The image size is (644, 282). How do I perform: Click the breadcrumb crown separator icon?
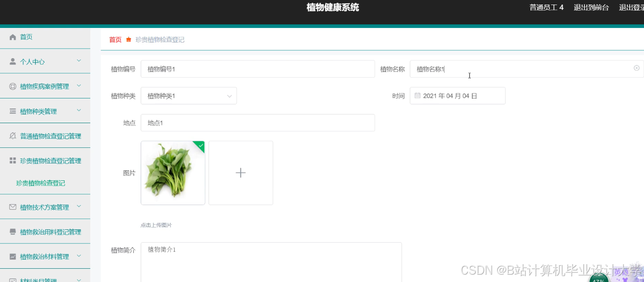[x=129, y=40]
